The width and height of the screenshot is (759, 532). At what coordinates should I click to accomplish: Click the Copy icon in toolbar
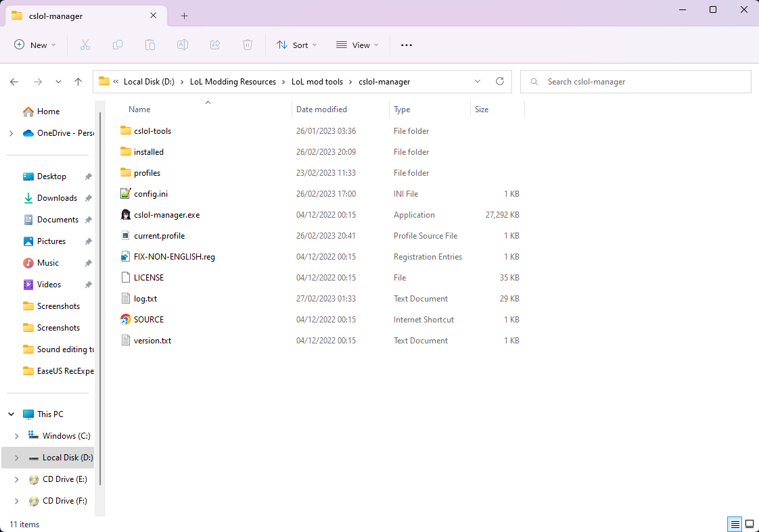click(118, 45)
